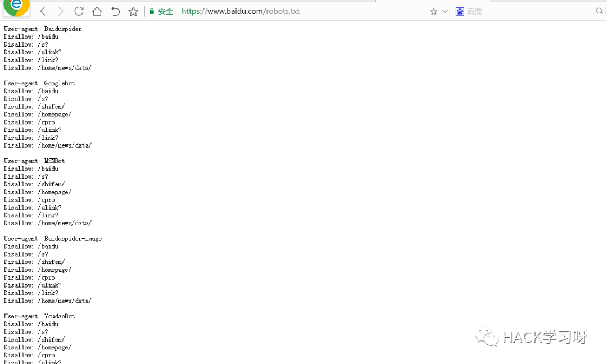Click the User-agent: Baiduspider-image line

pyautogui.click(x=53, y=239)
